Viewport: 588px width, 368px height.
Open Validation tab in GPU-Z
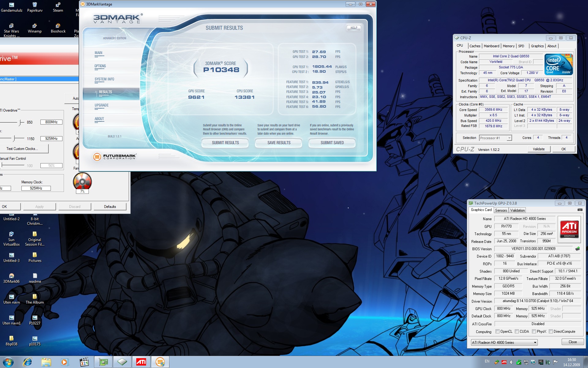coord(517,210)
